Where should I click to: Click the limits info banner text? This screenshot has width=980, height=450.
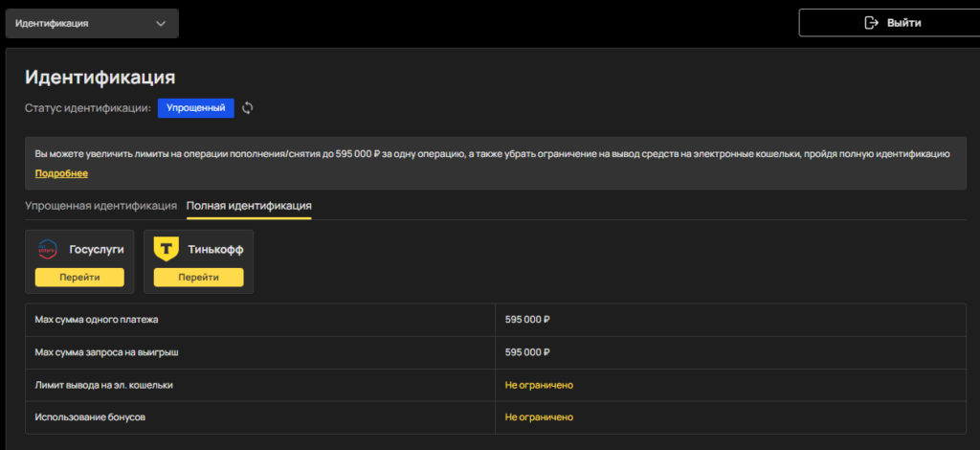coord(493,154)
